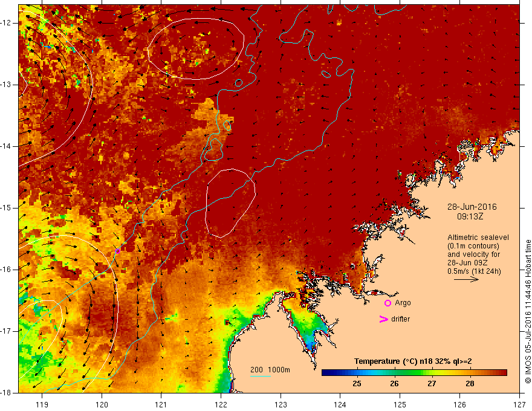The image size is (532, 411).
Task: Click the 25 label on temperature scale
Action: pos(357,384)
